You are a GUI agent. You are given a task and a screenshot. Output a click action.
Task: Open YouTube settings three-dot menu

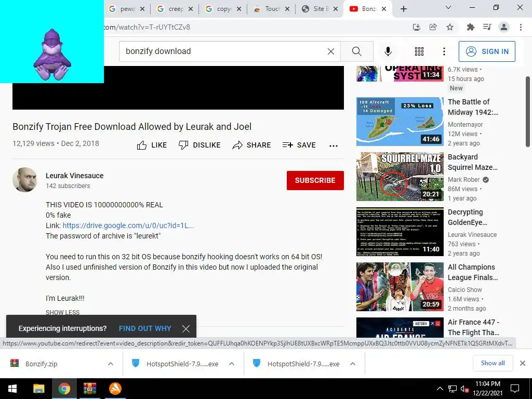444,51
